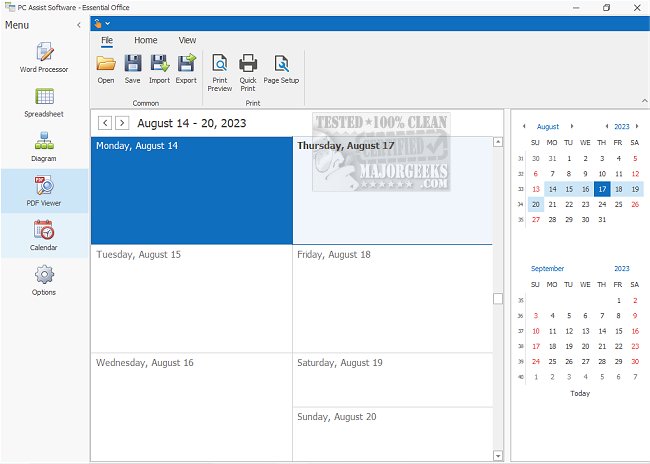Switch to the Home ribbon tab
The width and height of the screenshot is (650, 464).
pyautogui.click(x=146, y=40)
